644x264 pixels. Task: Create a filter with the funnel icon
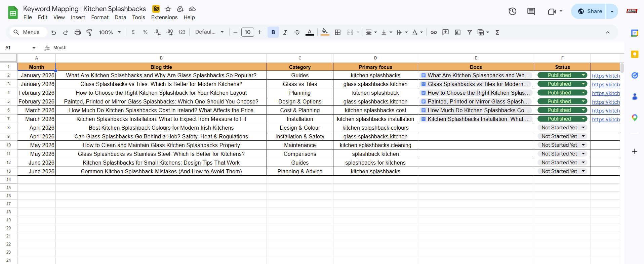point(470,32)
